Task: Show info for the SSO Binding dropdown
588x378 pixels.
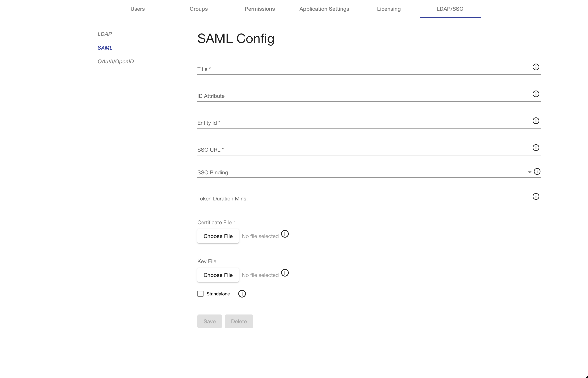Action: [537, 171]
